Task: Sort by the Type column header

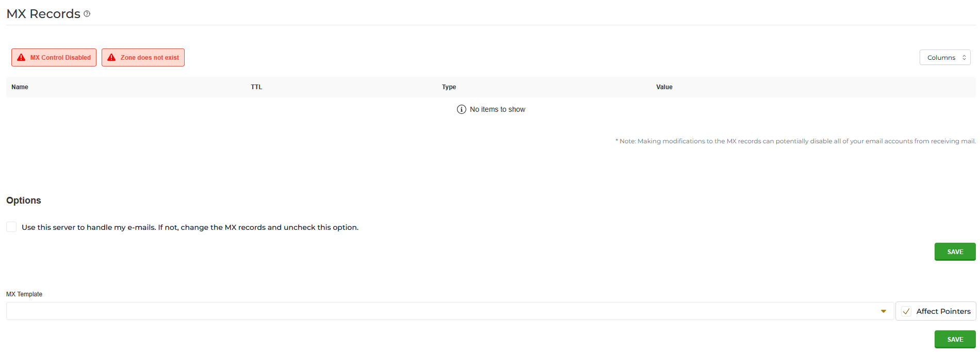Action: (449, 87)
